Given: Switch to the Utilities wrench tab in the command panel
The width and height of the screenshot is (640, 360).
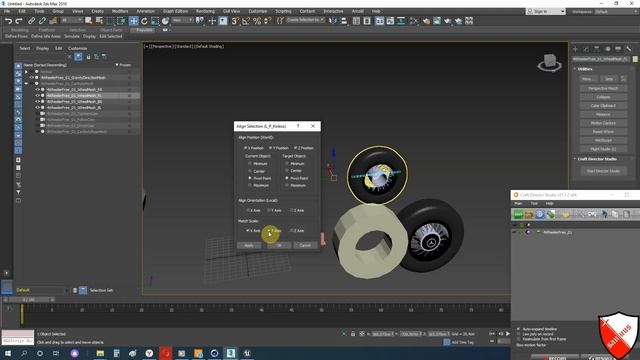Looking at the screenshot, I should point(629,49).
